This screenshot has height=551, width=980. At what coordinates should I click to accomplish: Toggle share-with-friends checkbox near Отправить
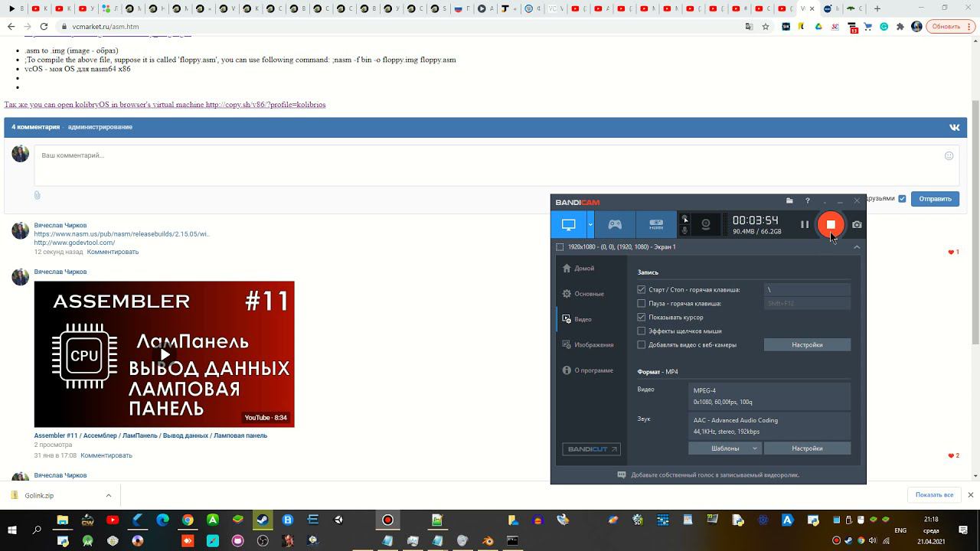click(x=902, y=199)
